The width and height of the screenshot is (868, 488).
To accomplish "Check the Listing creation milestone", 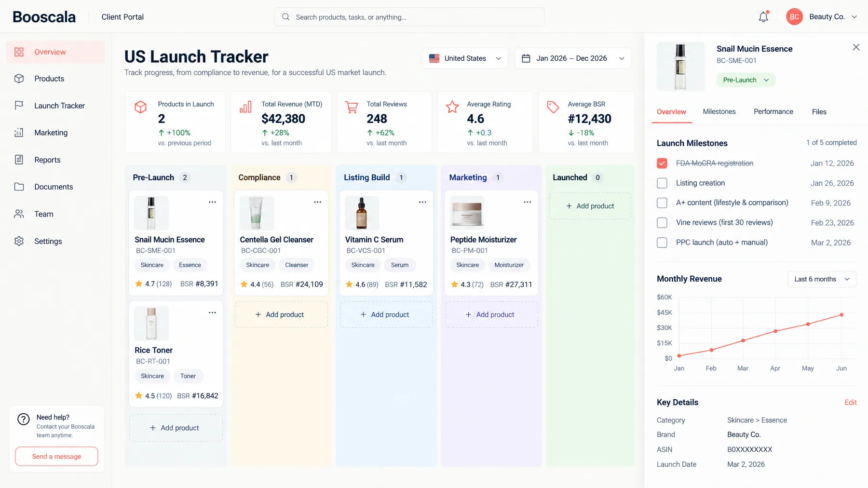I will pyautogui.click(x=662, y=183).
